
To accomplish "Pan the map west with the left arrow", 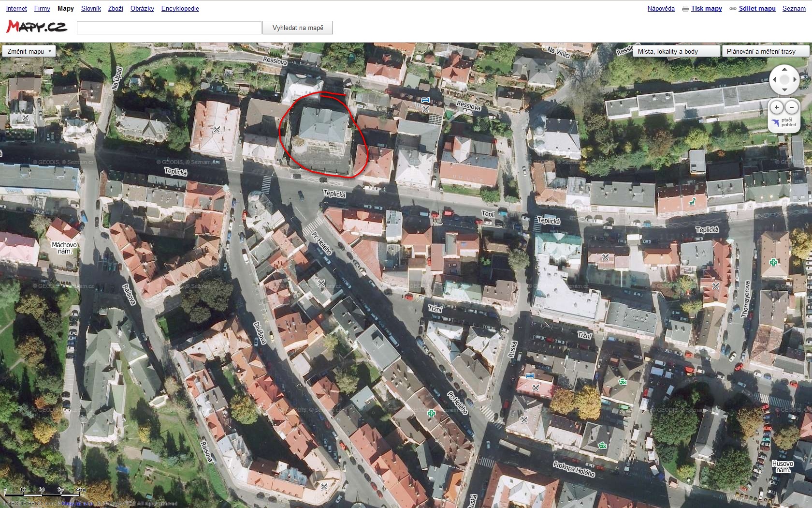I will tap(774, 80).
